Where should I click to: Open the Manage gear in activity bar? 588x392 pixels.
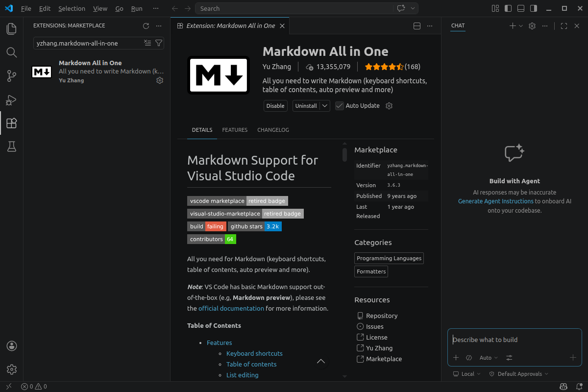click(12, 369)
